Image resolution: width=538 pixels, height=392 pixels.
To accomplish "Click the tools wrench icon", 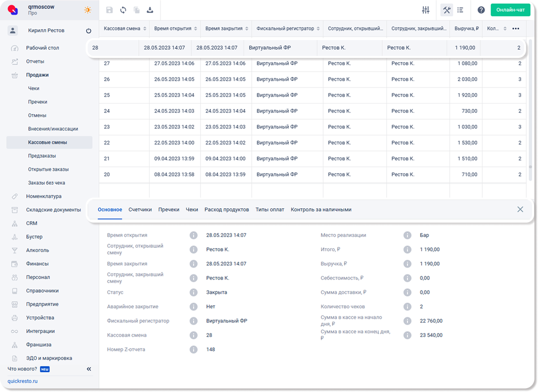I will coord(447,10).
